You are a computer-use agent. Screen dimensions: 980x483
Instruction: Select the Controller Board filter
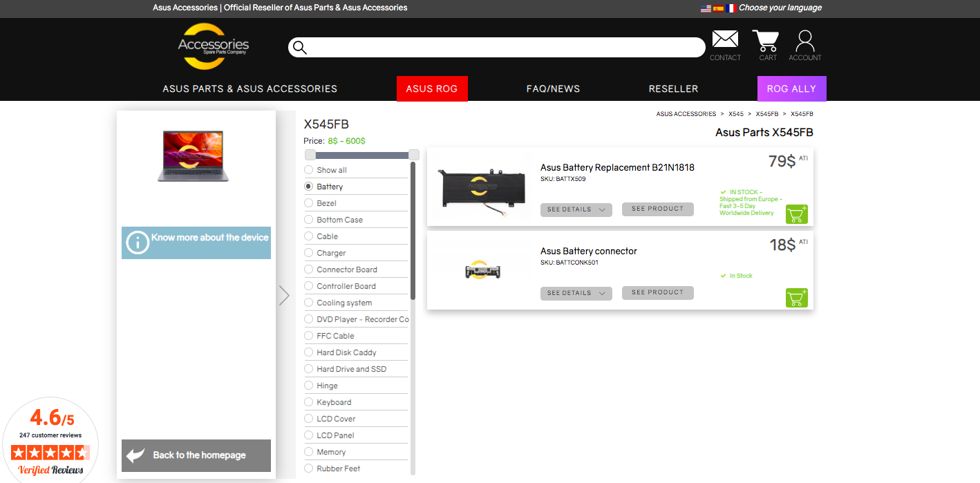tap(309, 286)
